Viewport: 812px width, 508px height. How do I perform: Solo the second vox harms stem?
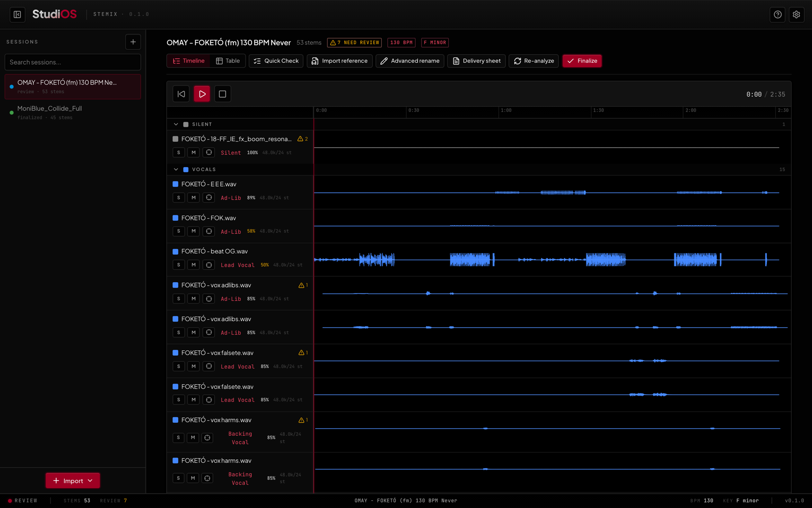[x=179, y=478]
